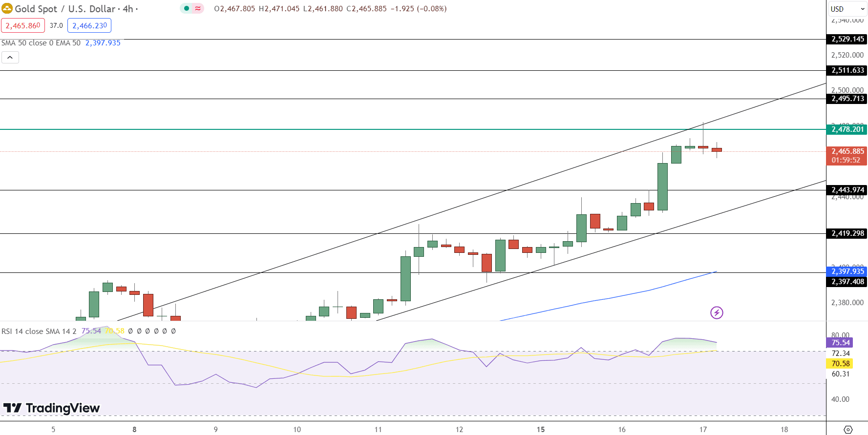Select the spread value 37.0

(56, 25)
